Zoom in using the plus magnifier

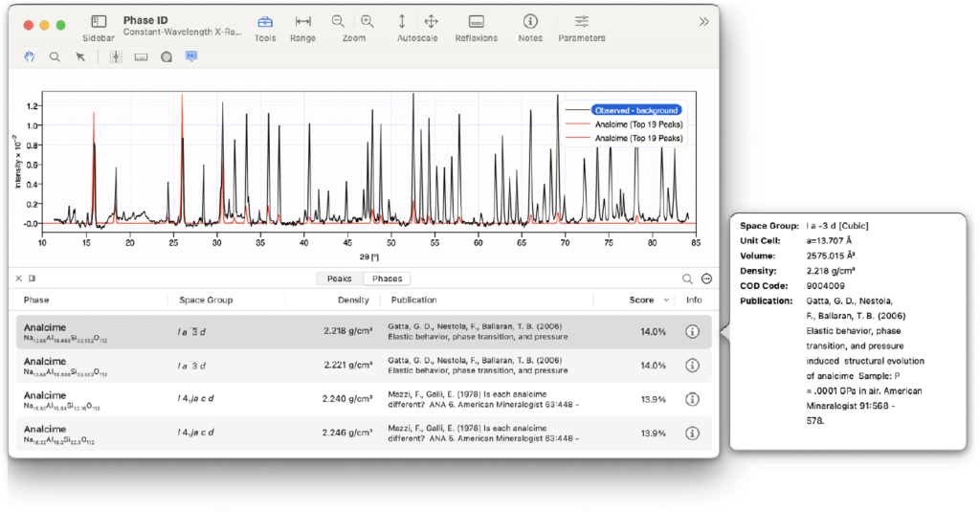pos(367,21)
